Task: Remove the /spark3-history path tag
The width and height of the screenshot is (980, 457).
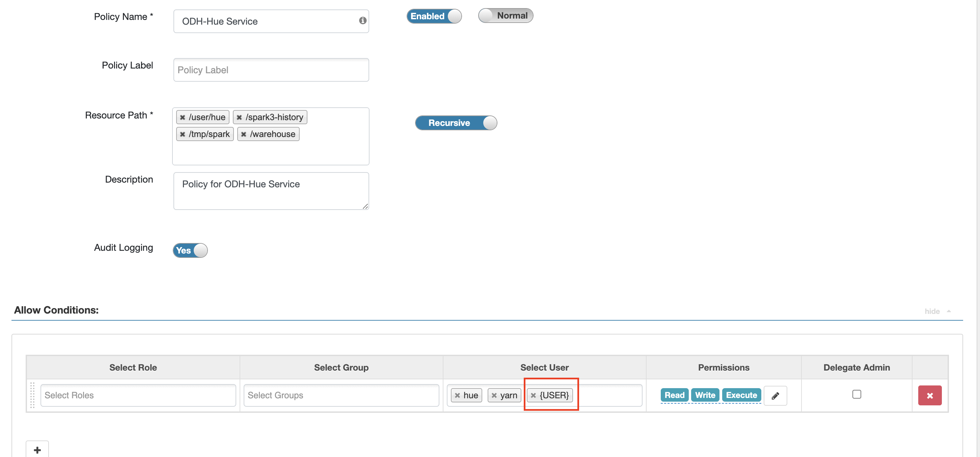Action: point(239,117)
